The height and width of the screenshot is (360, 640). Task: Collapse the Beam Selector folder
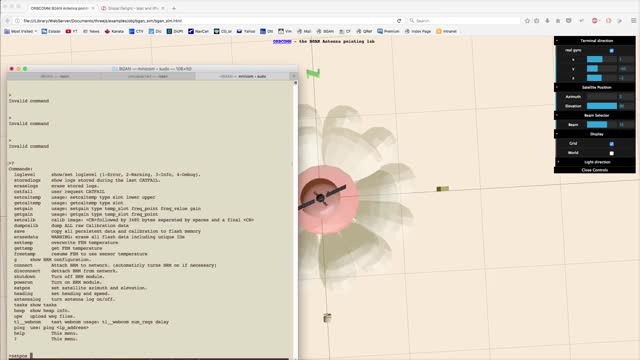tap(595, 116)
